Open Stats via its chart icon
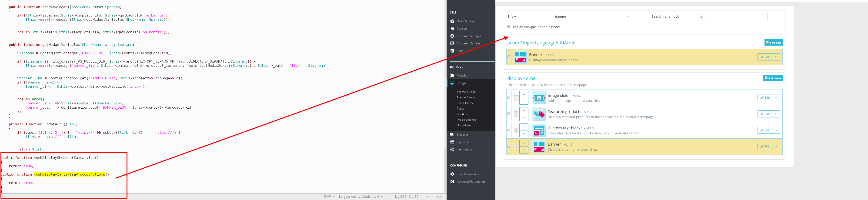The width and height of the screenshot is (868, 200). (x=452, y=51)
